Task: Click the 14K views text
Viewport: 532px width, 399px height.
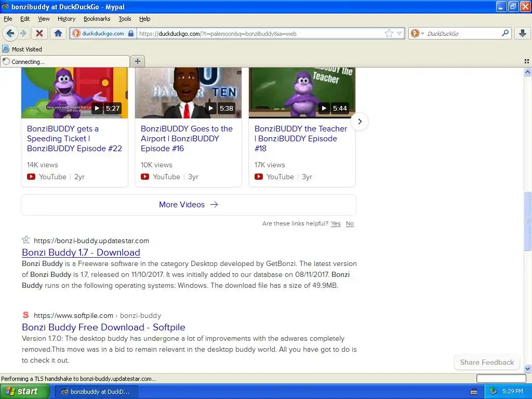Action: click(x=43, y=165)
